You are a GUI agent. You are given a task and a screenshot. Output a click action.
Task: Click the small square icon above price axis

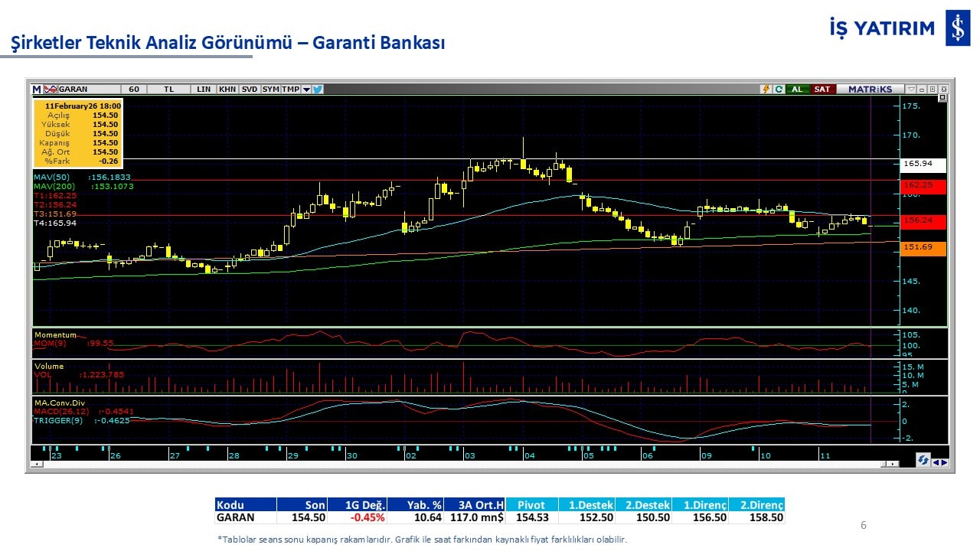(942, 98)
